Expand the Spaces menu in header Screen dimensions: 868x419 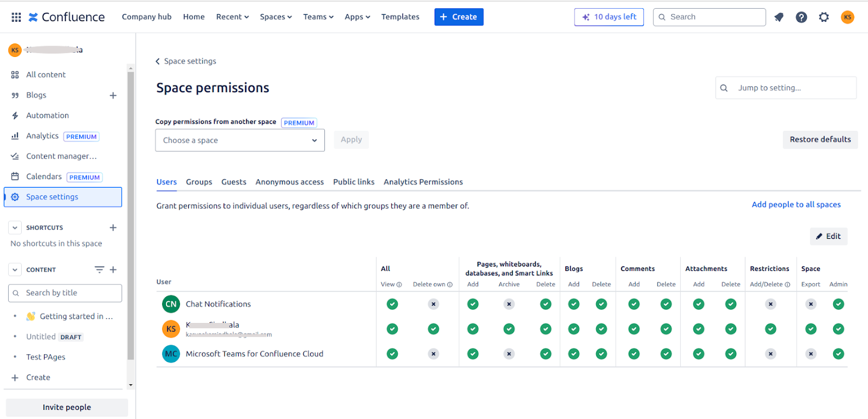(276, 17)
